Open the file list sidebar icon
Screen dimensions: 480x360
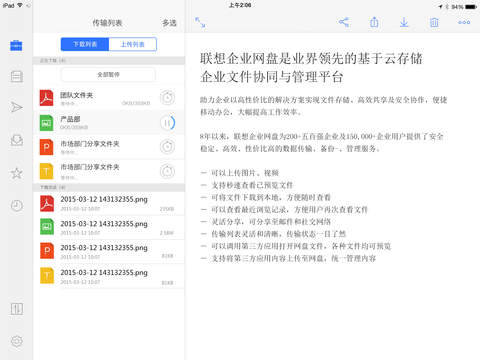pos(16,76)
